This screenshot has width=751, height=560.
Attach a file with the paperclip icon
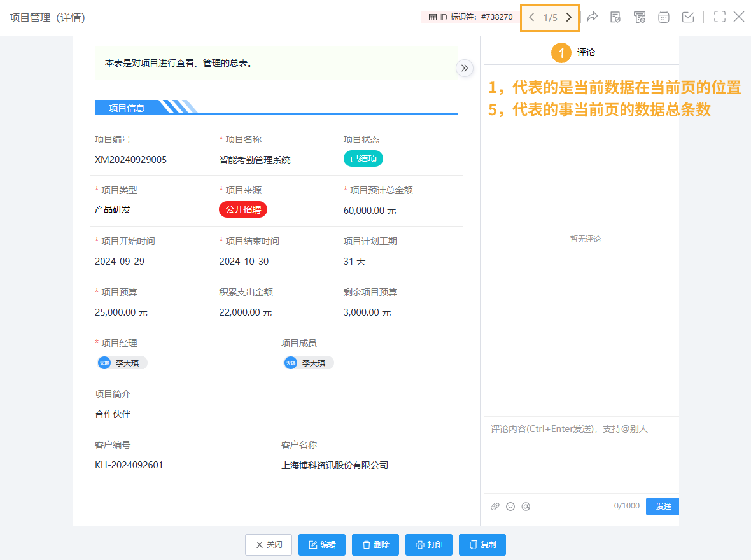click(495, 506)
